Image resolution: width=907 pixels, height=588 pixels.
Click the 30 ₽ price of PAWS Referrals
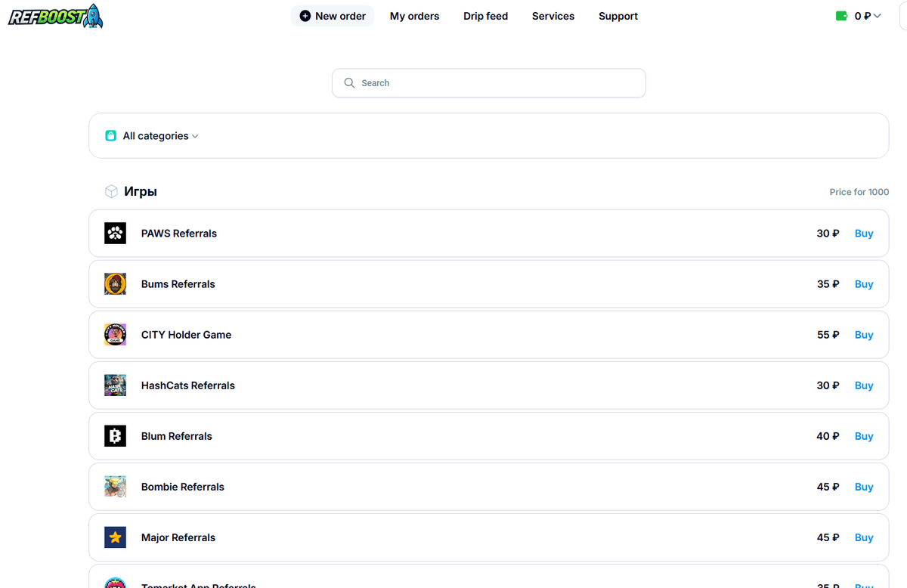click(x=828, y=234)
